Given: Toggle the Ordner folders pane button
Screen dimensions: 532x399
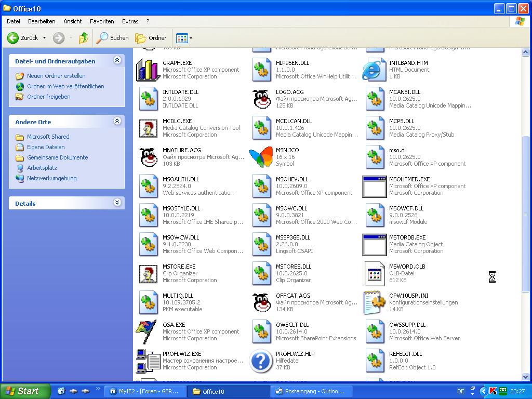Looking at the screenshot, I should click(x=151, y=38).
